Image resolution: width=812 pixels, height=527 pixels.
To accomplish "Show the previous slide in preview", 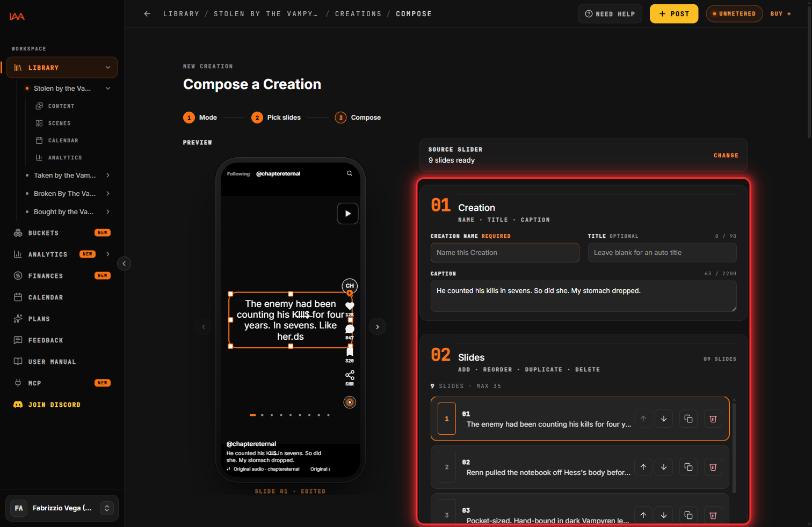I will (x=204, y=327).
